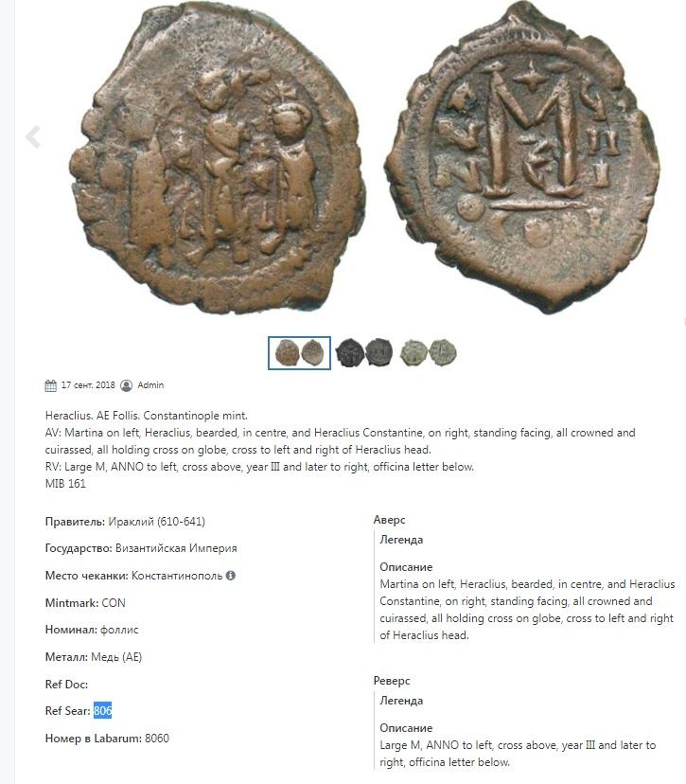Click the calendar icon beside the date
Image resolution: width=686 pixels, height=784 pixels.
click(50, 385)
